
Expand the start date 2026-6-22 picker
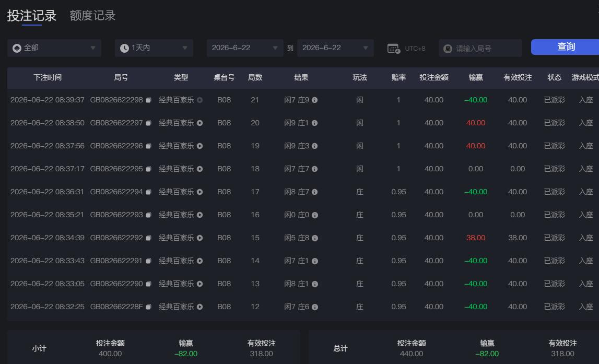[245, 48]
